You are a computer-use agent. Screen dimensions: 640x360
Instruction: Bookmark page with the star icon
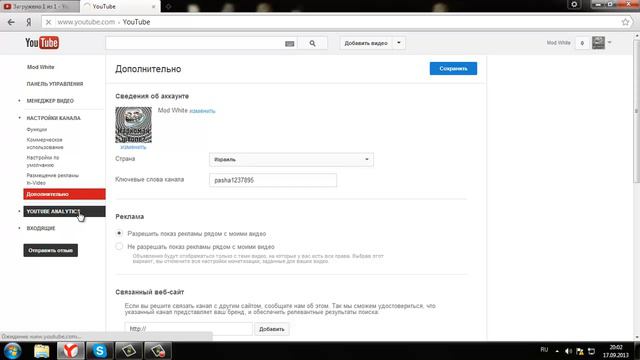(625, 22)
